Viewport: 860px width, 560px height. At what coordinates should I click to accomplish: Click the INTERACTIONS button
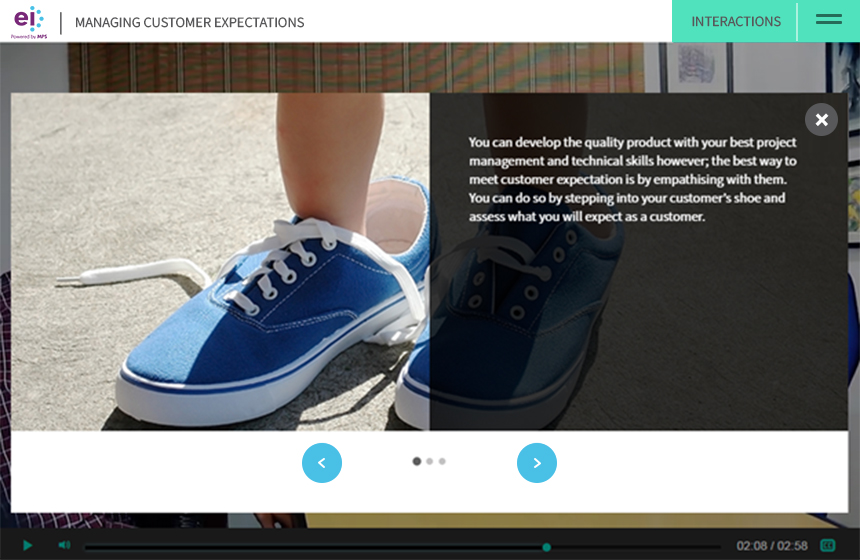[734, 21]
